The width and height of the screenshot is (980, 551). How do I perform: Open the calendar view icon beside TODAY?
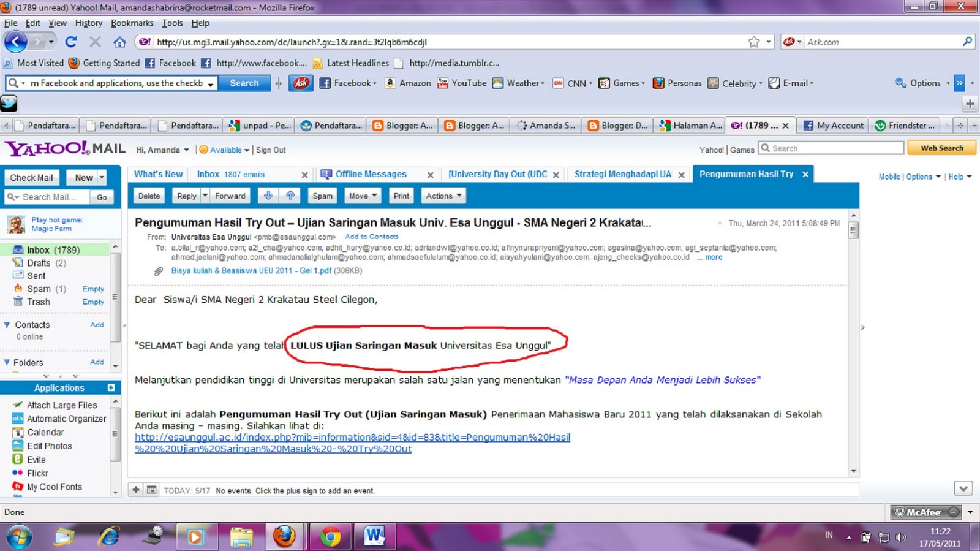pos(151,490)
